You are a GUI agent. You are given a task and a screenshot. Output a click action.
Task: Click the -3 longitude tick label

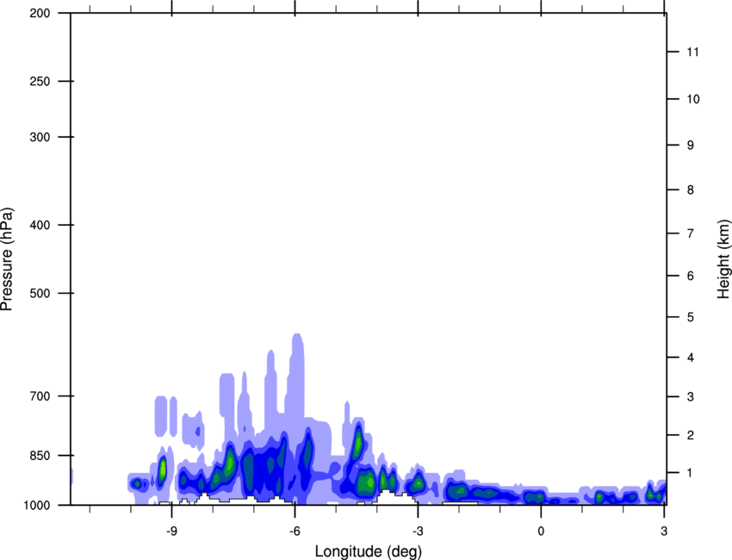point(418,531)
